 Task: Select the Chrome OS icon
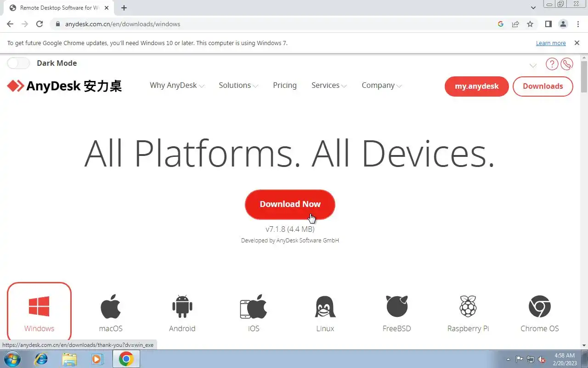(x=540, y=306)
